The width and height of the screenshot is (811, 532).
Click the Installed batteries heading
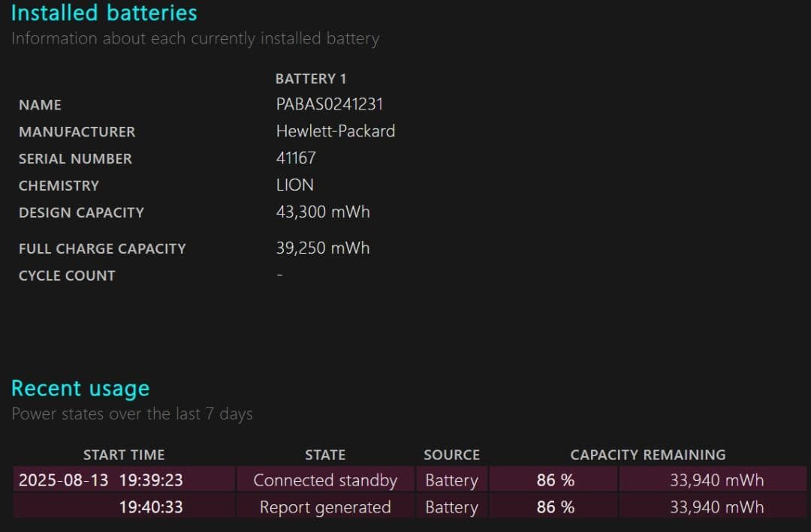click(104, 13)
